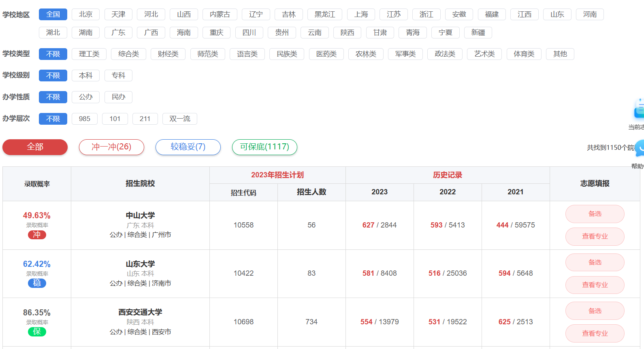Filter by 211 tier

pos(145,119)
